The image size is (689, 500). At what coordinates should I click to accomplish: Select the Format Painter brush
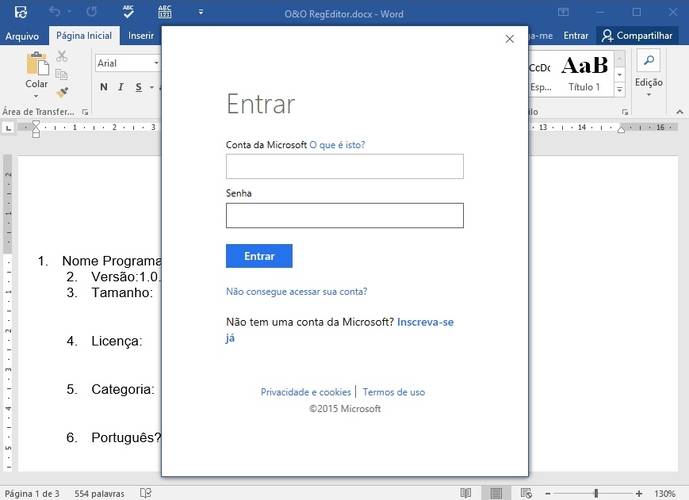62,92
